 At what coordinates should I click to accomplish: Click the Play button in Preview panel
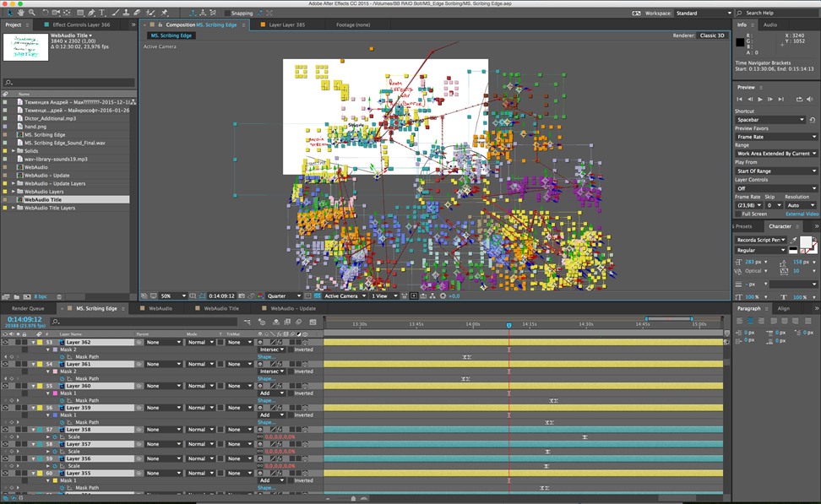(x=759, y=99)
